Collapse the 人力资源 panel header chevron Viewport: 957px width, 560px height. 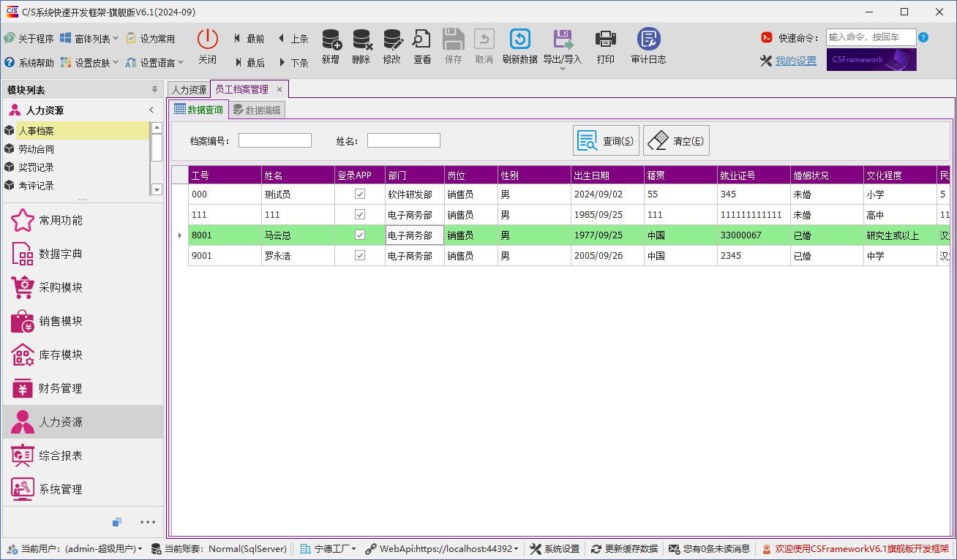click(x=151, y=110)
